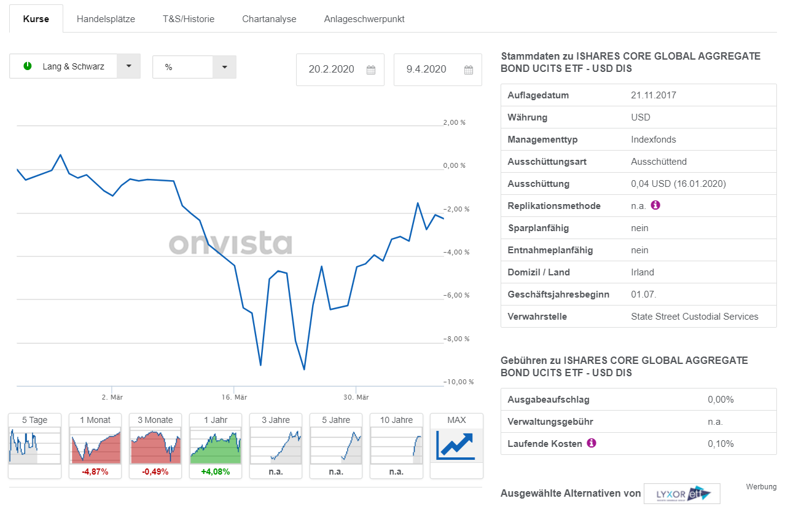Pick the 3 Monate chart thumbnail
The image size is (812, 517).
155,445
